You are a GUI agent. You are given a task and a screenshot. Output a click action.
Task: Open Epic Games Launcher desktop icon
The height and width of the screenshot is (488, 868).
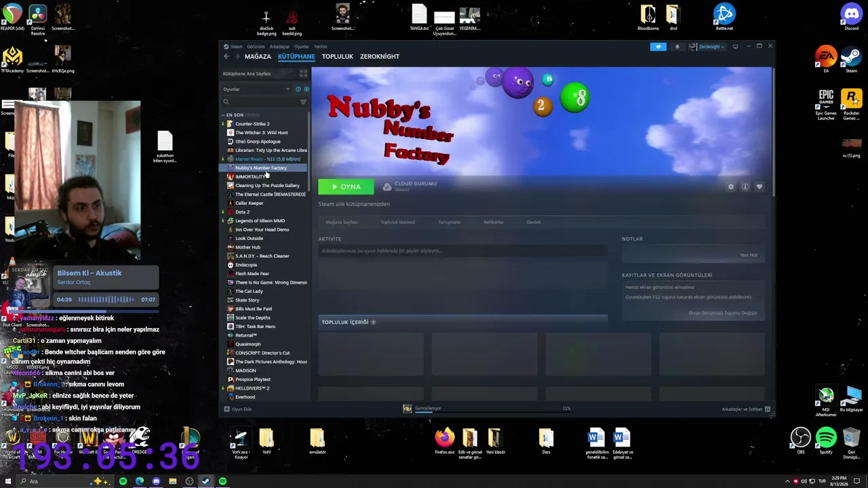(x=826, y=104)
